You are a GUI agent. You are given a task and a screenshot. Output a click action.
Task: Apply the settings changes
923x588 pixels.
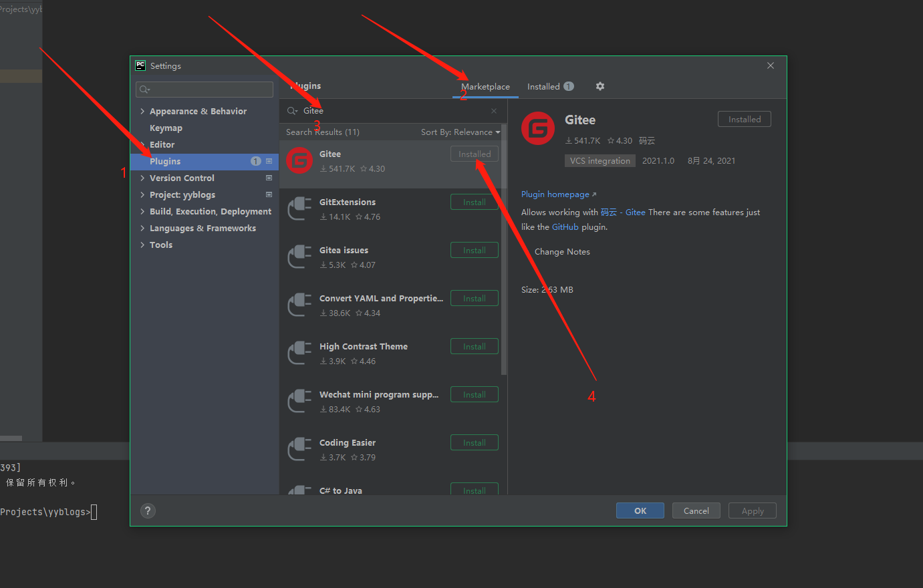point(752,510)
